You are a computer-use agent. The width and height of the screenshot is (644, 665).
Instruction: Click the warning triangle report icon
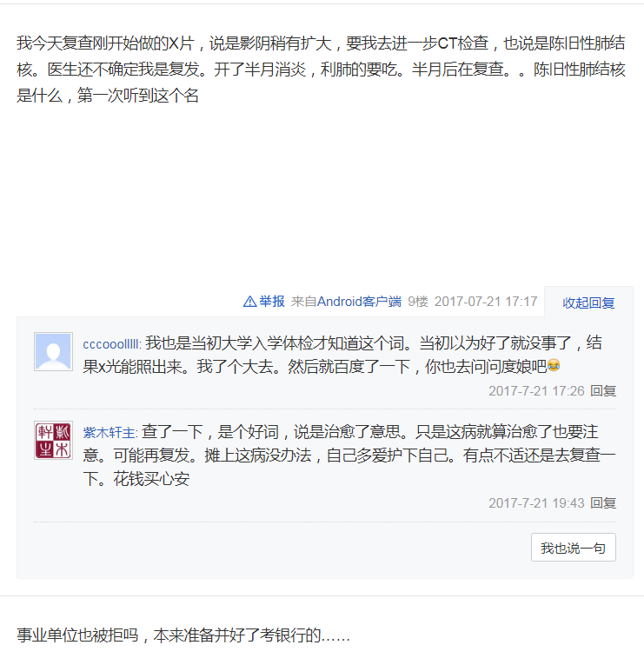249,302
